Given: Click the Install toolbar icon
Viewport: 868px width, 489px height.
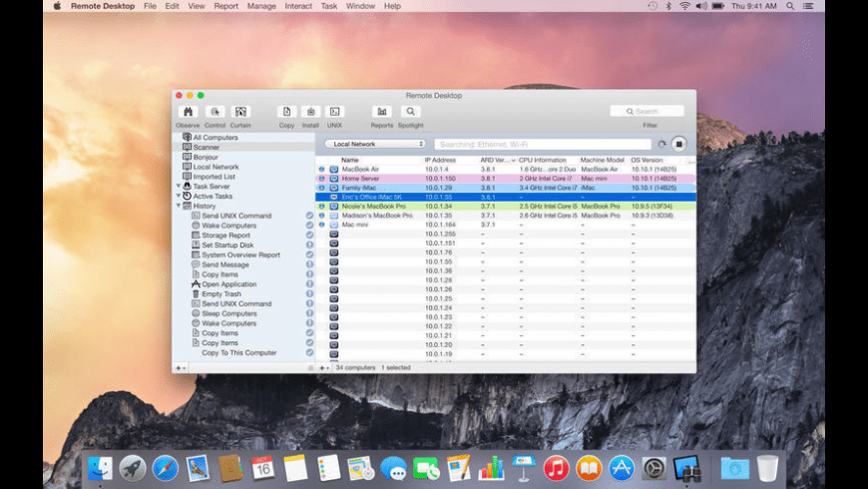Looking at the screenshot, I should pyautogui.click(x=310, y=112).
